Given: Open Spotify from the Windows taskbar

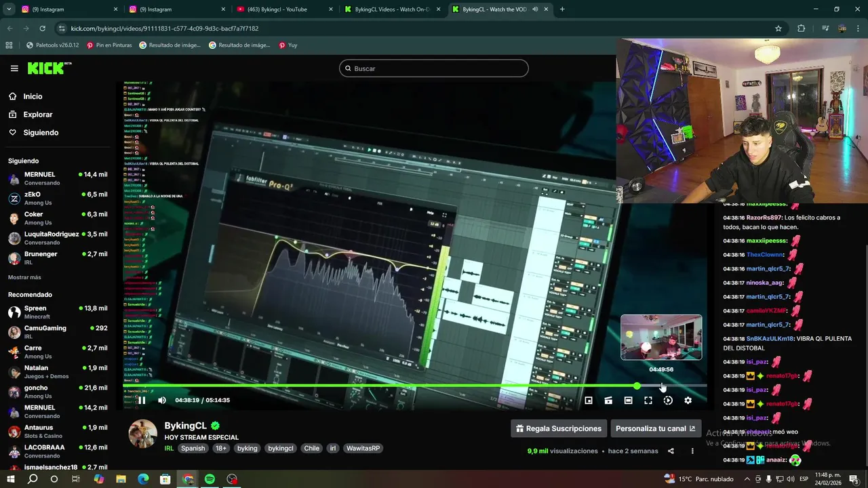Looking at the screenshot, I should pyautogui.click(x=210, y=479).
